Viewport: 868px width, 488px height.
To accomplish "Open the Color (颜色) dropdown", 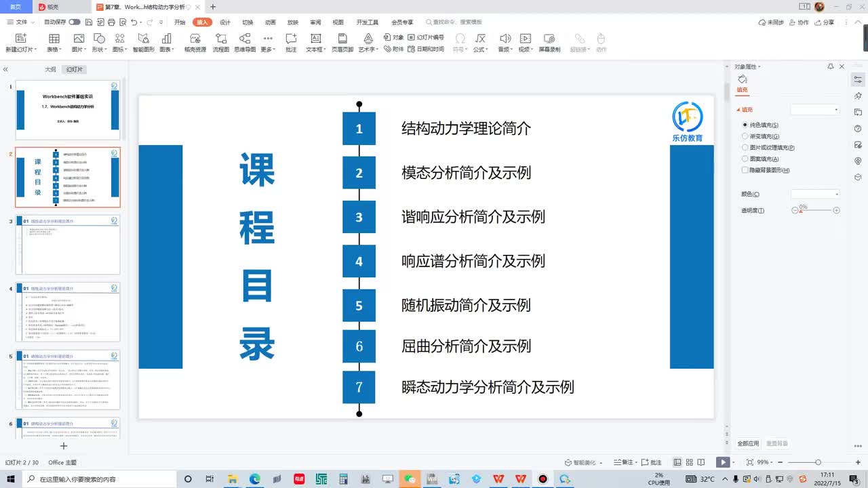I will click(816, 194).
